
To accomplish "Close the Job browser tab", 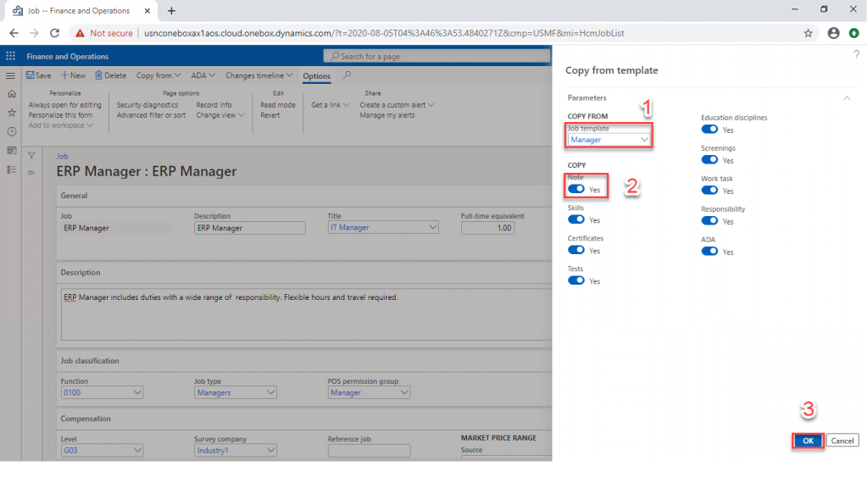I will pyautogui.click(x=147, y=10).
